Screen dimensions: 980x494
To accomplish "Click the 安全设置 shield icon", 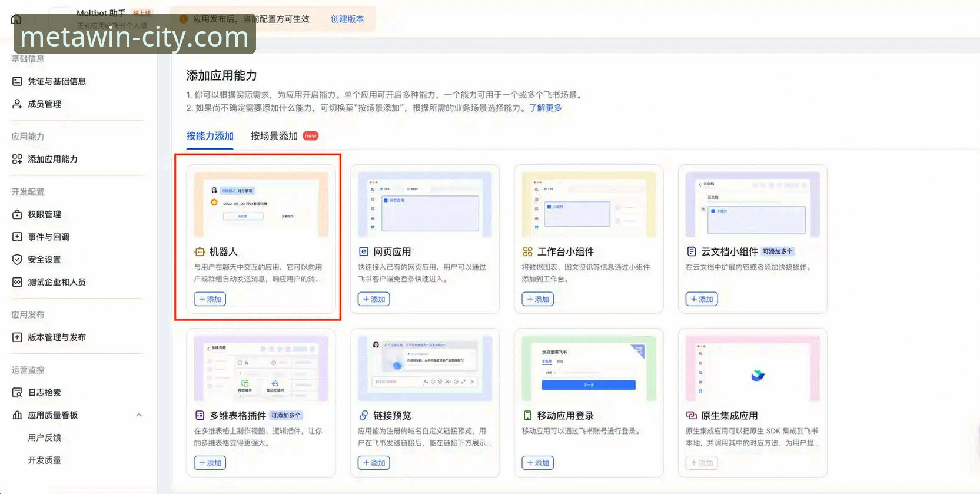I will [17, 259].
